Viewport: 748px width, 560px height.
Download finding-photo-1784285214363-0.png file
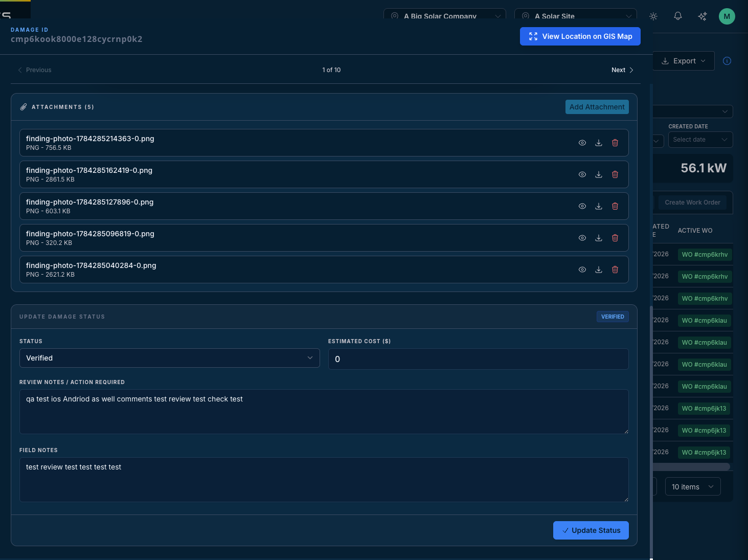[599, 143]
